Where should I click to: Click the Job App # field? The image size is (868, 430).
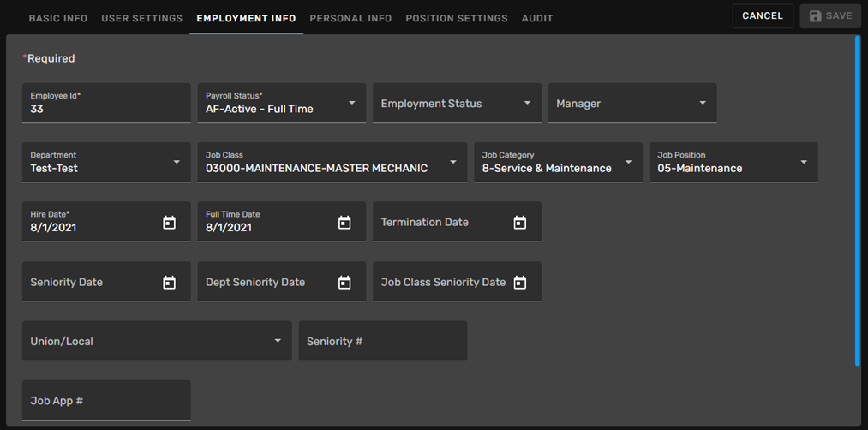click(x=106, y=400)
